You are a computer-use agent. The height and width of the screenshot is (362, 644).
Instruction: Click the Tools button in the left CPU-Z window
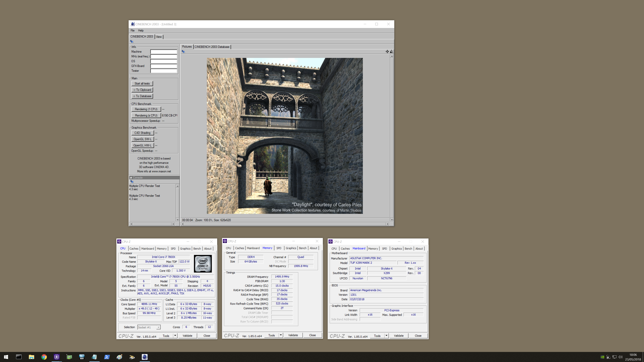[166, 336]
